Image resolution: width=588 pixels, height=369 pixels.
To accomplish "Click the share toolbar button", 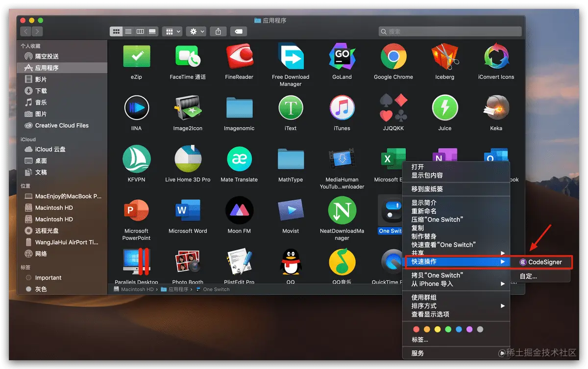I will pos(218,31).
